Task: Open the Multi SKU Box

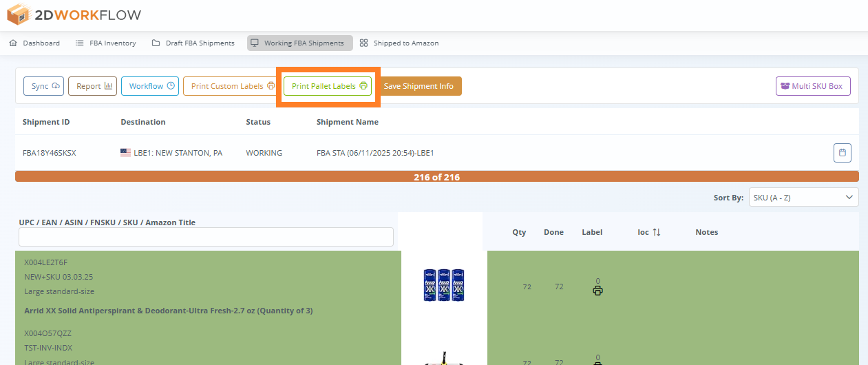Action: point(813,86)
